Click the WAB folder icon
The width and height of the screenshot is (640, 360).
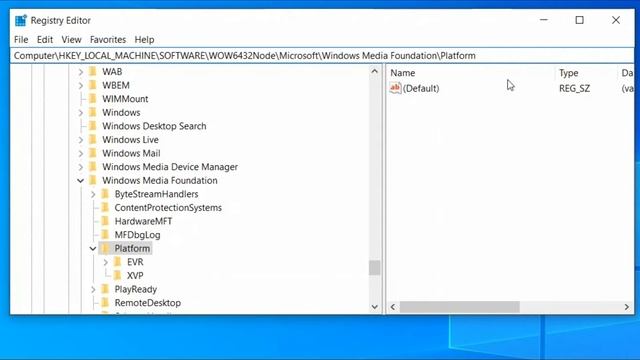pos(93,71)
